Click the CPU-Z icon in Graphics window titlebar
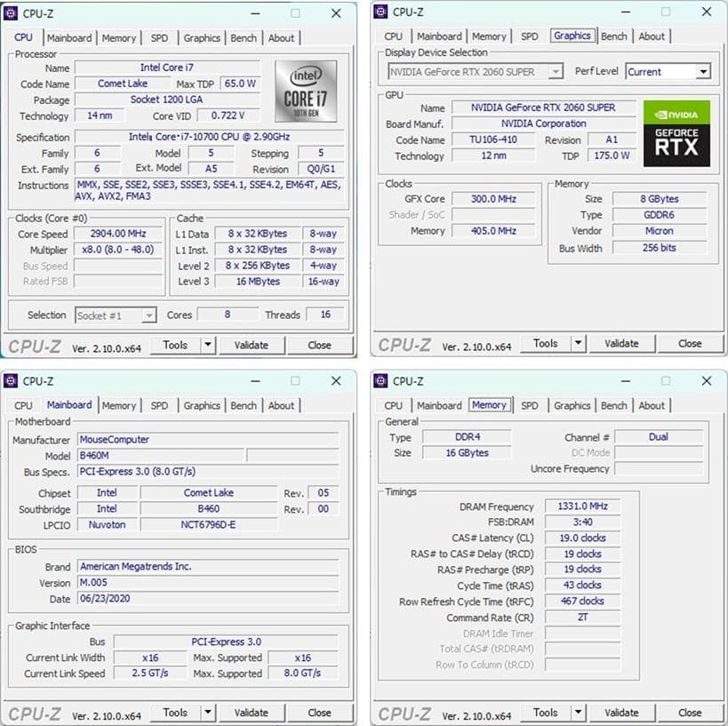This screenshot has width=728, height=726. pos(380,12)
